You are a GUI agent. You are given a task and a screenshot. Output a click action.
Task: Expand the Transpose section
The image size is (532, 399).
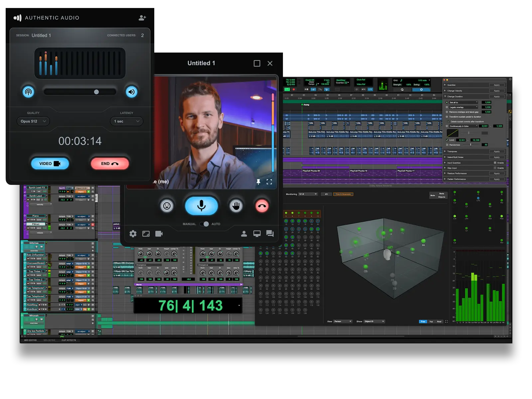(445, 151)
